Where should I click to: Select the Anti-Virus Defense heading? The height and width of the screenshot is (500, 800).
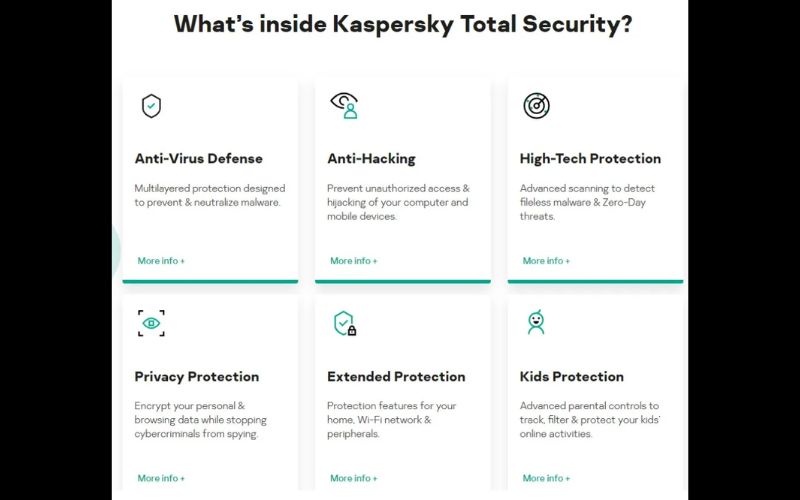[x=199, y=158]
